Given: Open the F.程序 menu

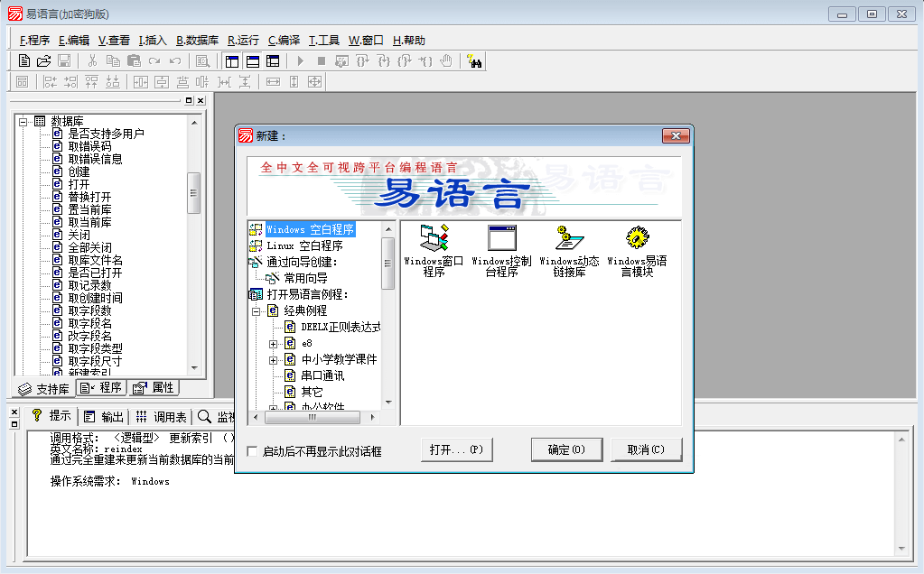Looking at the screenshot, I should (34, 40).
